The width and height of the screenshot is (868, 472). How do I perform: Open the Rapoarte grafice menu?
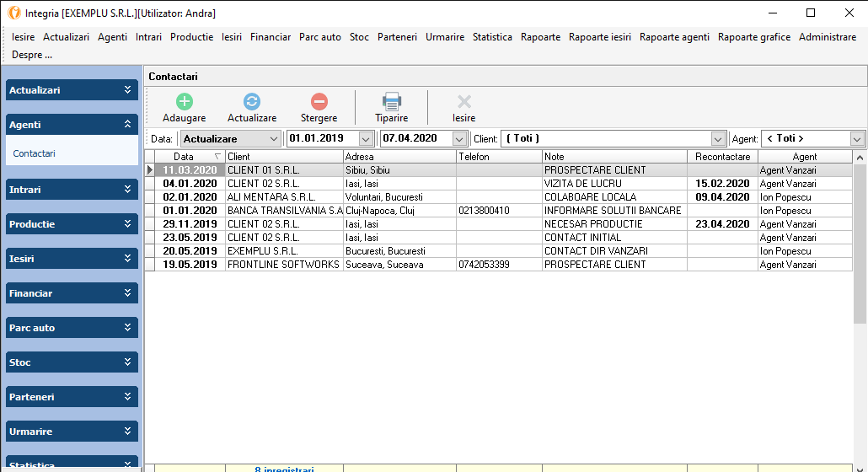(753, 37)
